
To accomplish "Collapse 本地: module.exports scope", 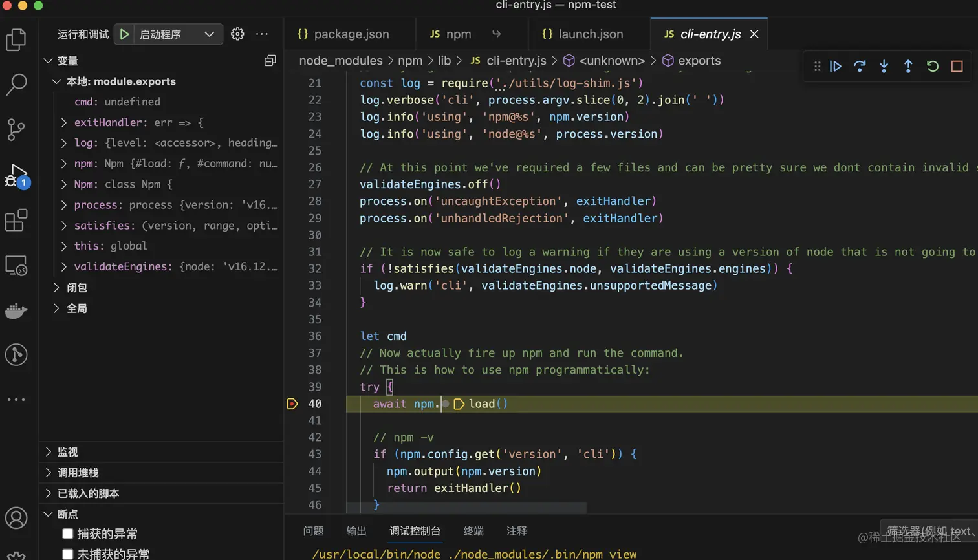I will pyautogui.click(x=56, y=81).
